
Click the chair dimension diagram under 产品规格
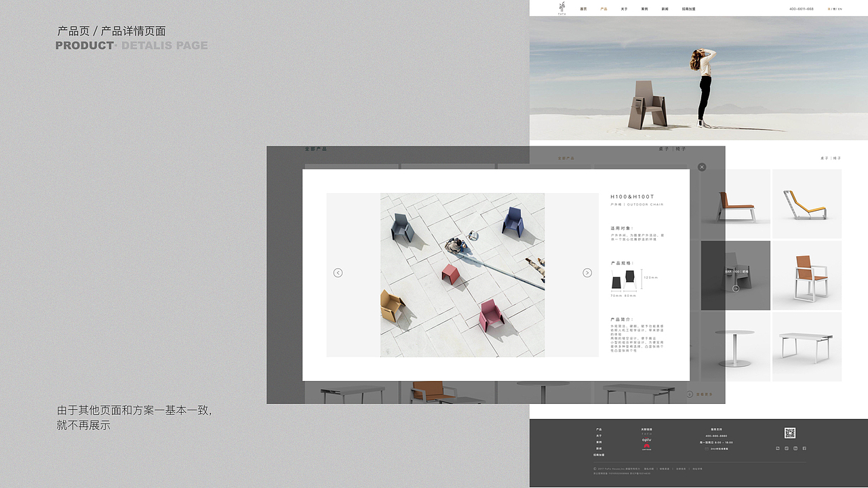[634, 283]
